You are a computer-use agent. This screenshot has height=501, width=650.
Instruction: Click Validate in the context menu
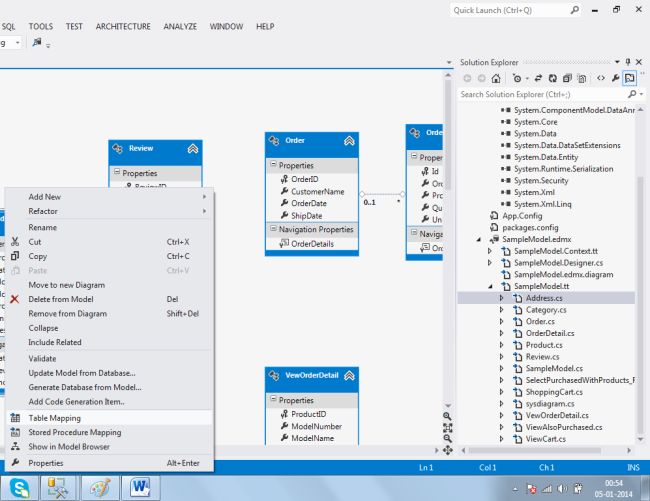pos(109,359)
